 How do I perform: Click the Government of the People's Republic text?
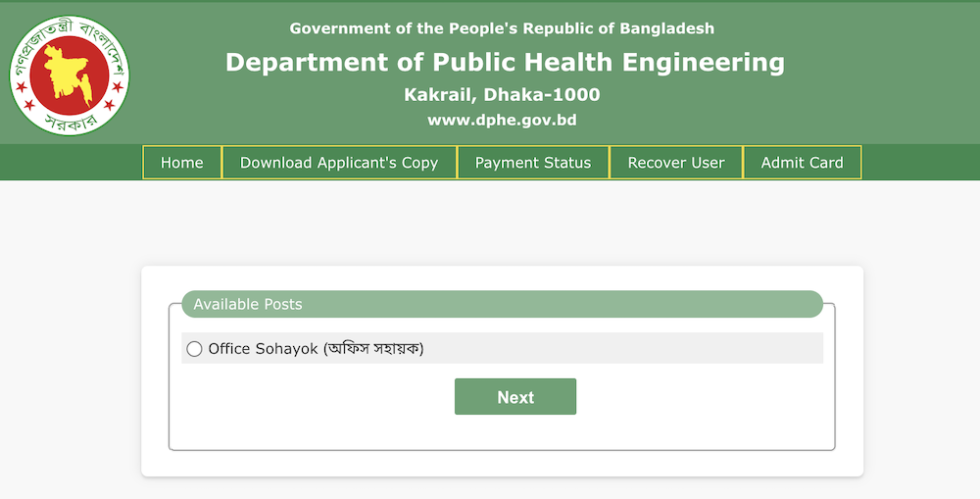(x=502, y=28)
